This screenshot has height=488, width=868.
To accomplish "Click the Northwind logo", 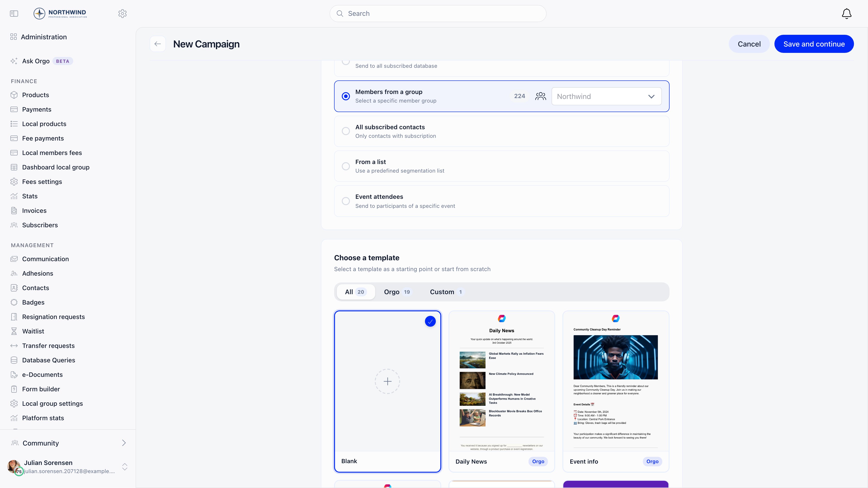I will coord(60,14).
